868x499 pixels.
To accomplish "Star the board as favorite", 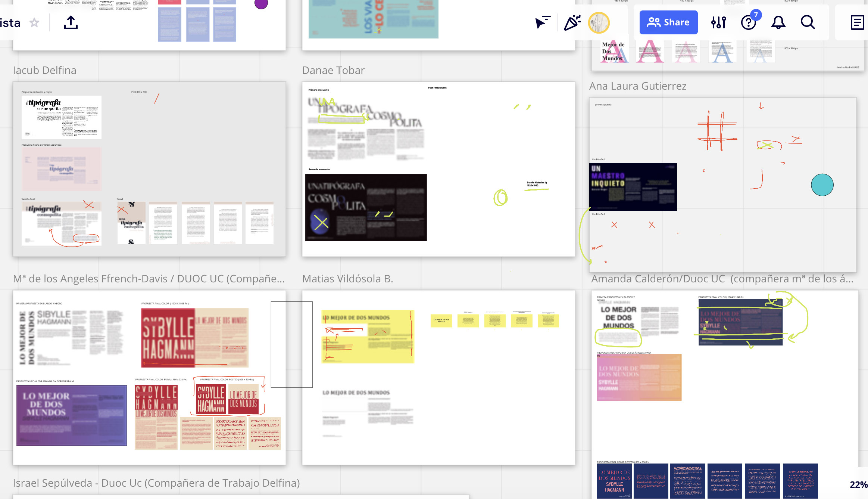I will tap(34, 23).
